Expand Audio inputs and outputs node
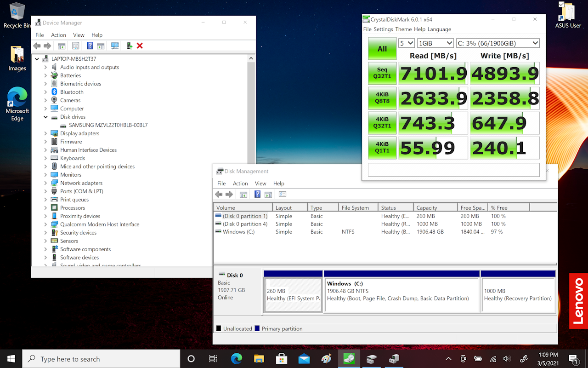588x368 pixels. 45,67
